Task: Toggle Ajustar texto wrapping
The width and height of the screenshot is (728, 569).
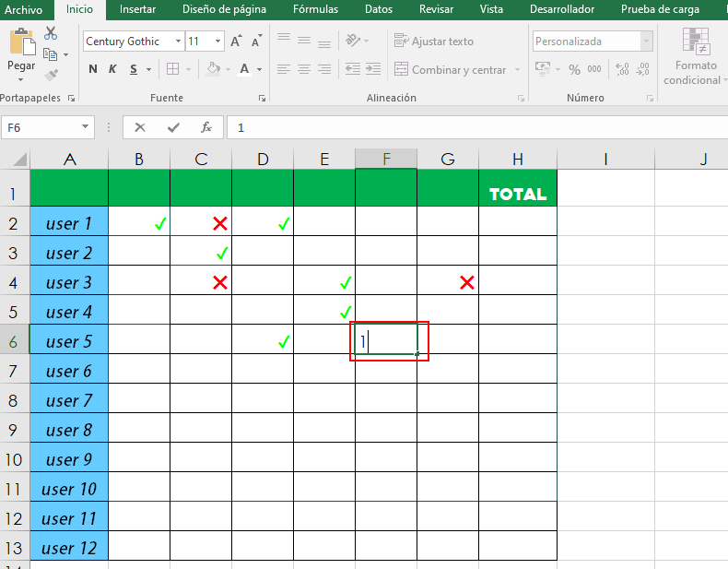Action: click(x=433, y=41)
